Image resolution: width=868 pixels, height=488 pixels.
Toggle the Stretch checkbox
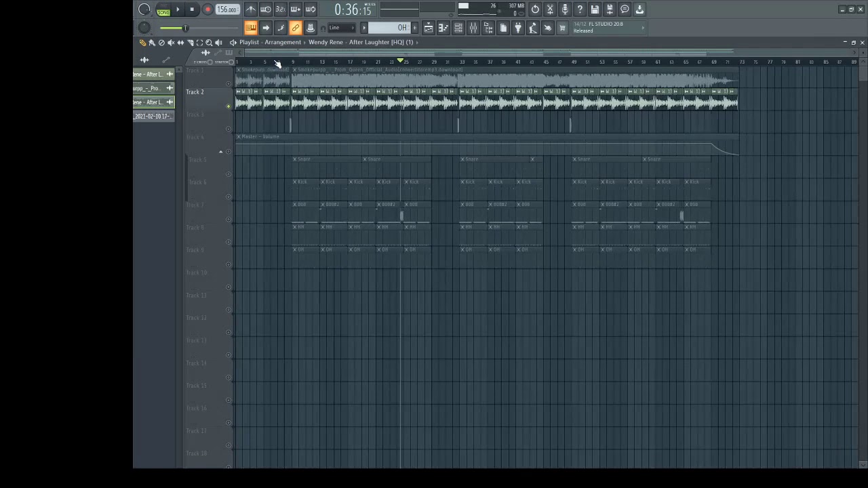pos(231,62)
